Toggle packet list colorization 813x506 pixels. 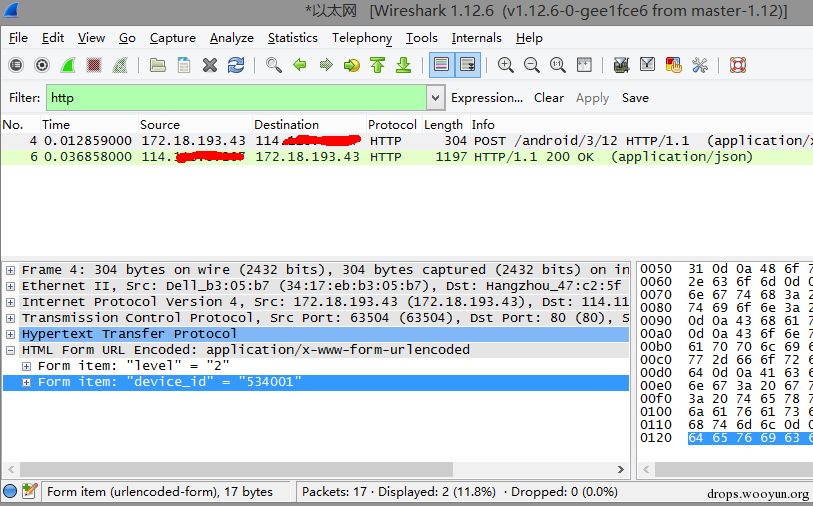click(x=442, y=65)
